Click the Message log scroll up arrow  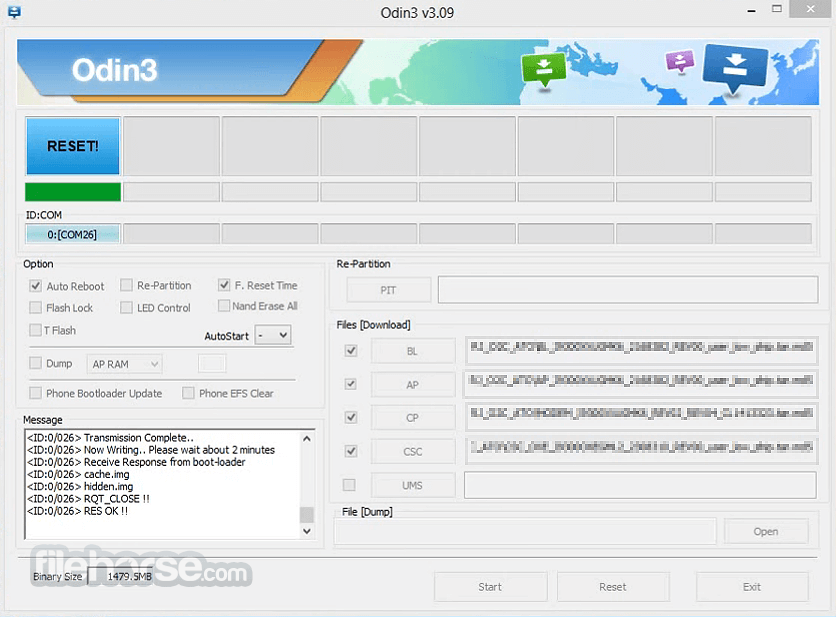pos(307,438)
